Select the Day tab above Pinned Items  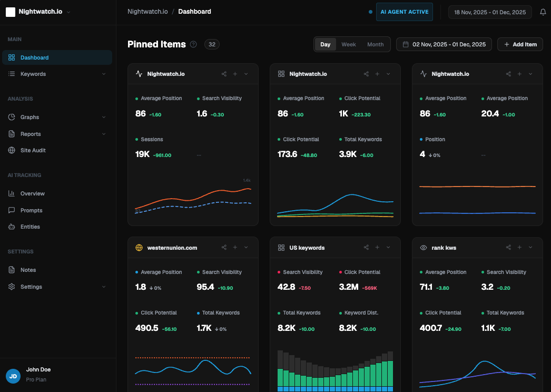pos(325,44)
